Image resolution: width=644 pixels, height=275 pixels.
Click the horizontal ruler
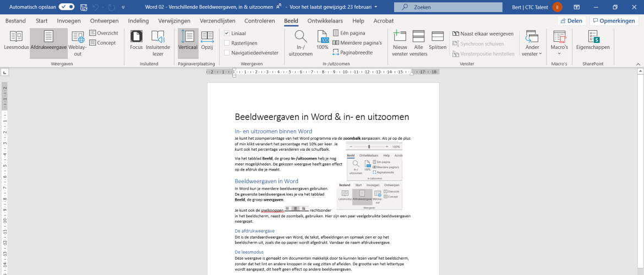click(x=323, y=72)
